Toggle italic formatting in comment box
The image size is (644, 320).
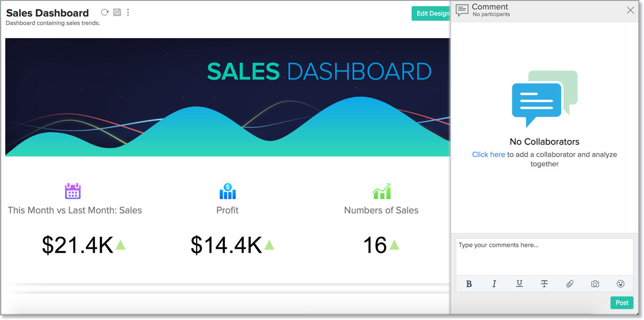click(494, 284)
